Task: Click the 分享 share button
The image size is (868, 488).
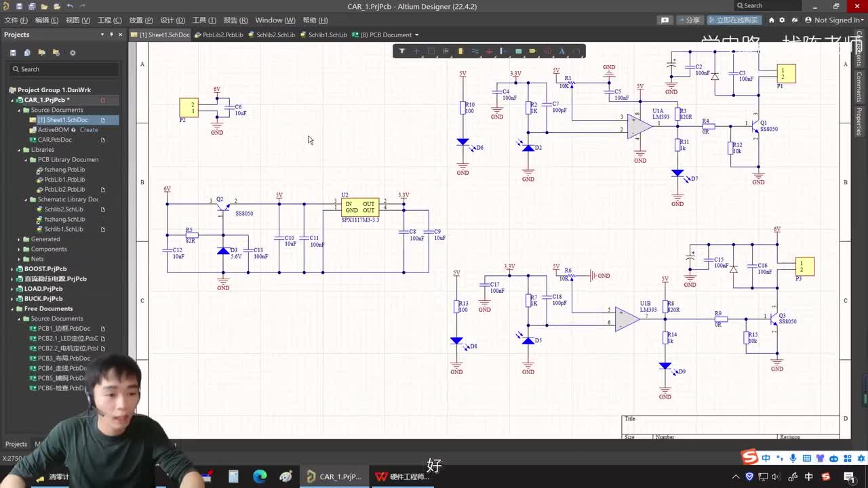Action: pos(688,20)
